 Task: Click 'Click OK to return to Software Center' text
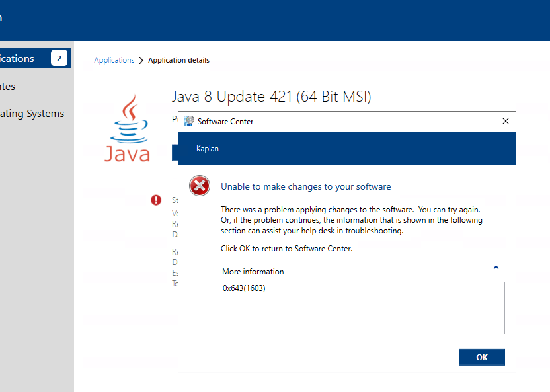pos(286,249)
